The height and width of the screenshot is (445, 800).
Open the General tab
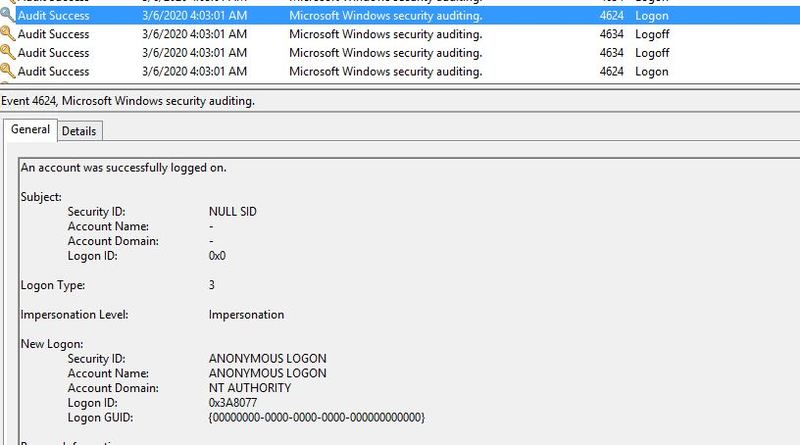(31, 130)
